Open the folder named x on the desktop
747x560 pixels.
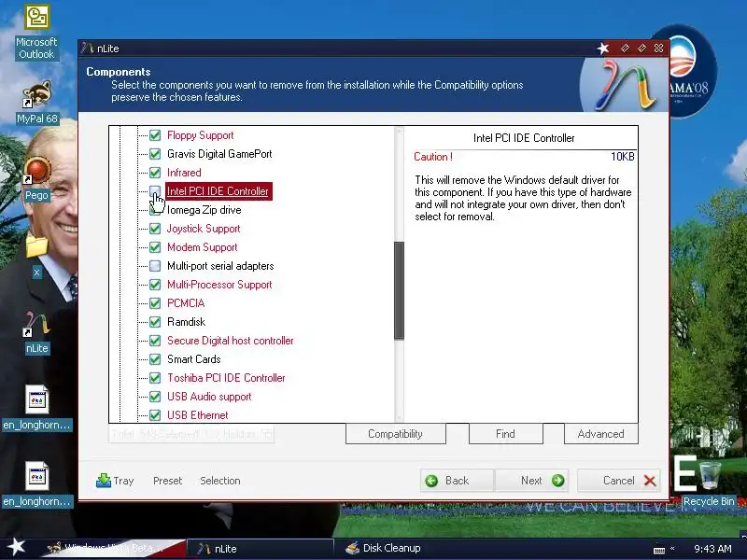click(36, 256)
